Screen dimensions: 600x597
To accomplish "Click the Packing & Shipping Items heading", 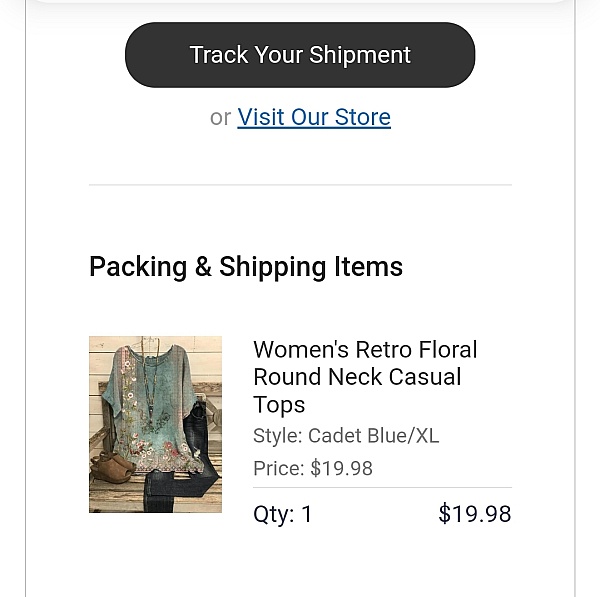I will 246,267.
